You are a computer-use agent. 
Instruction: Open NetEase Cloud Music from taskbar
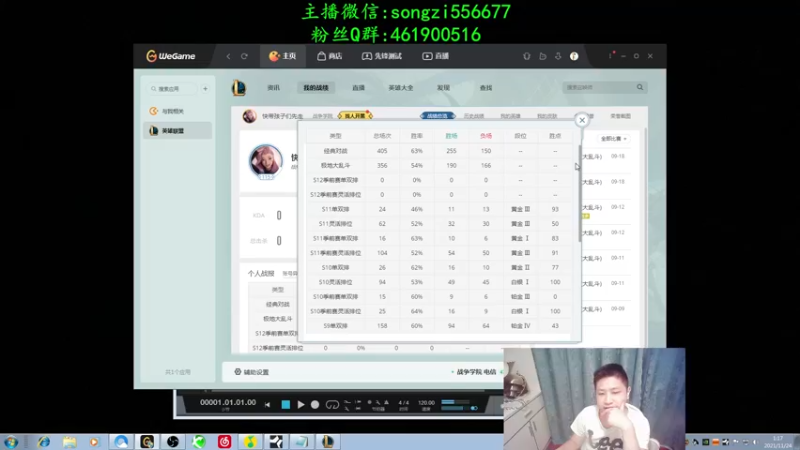(224, 441)
